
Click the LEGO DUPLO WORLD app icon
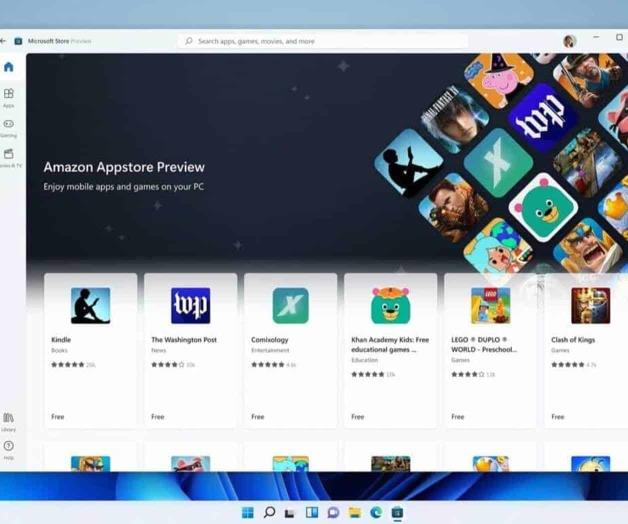pos(491,305)
